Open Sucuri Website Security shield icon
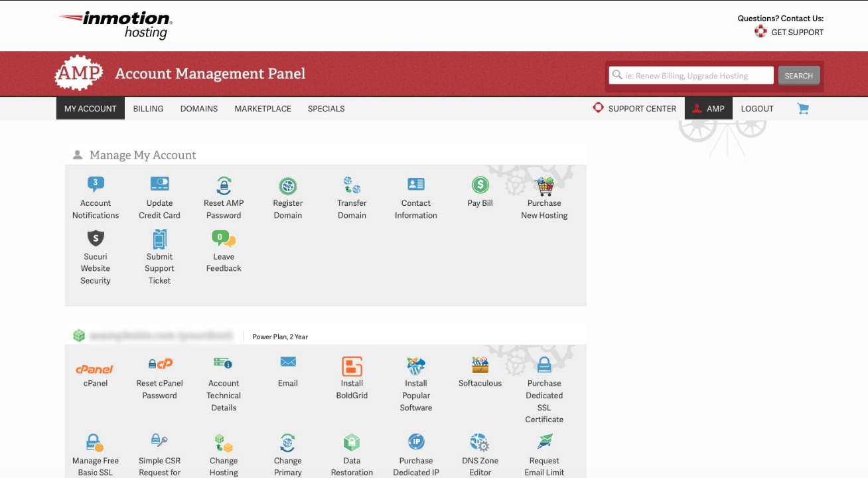Image resolution: width=868 pixels, height=478 pixels. (x=96, y=238)
